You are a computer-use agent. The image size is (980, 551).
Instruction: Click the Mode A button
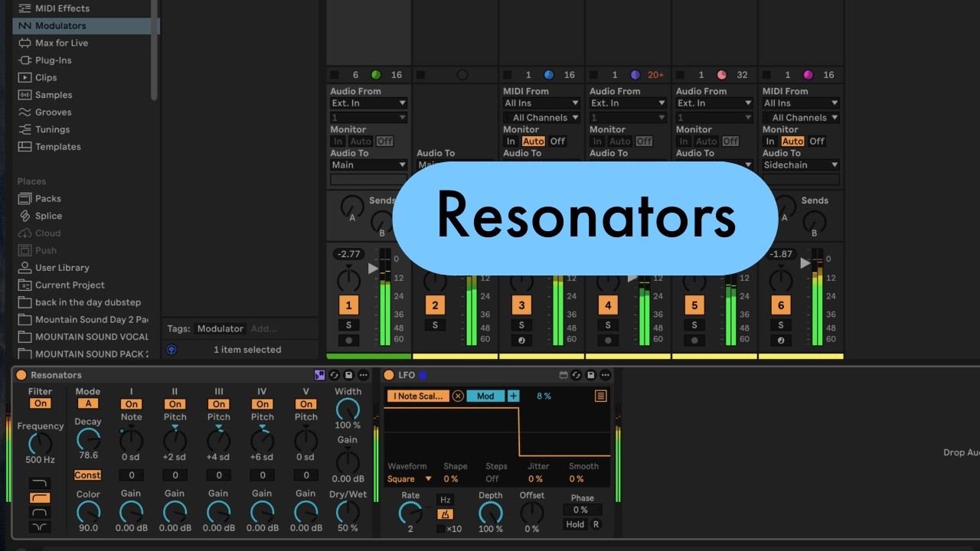[x=87, y=404]
